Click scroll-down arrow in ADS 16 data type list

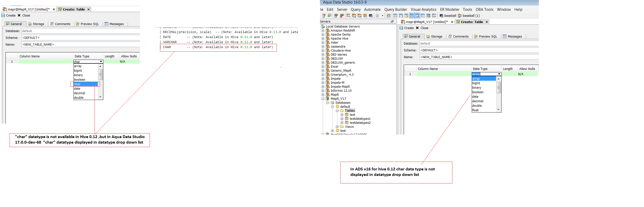499,110
